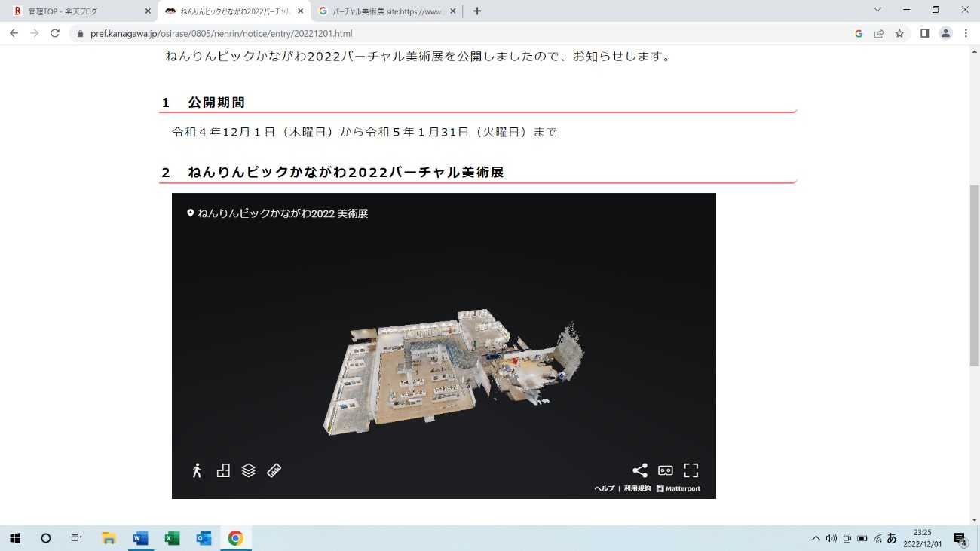Open the Windows notification center
The height and width of the screenshot is (551, 980).
(x=960, y=538)
